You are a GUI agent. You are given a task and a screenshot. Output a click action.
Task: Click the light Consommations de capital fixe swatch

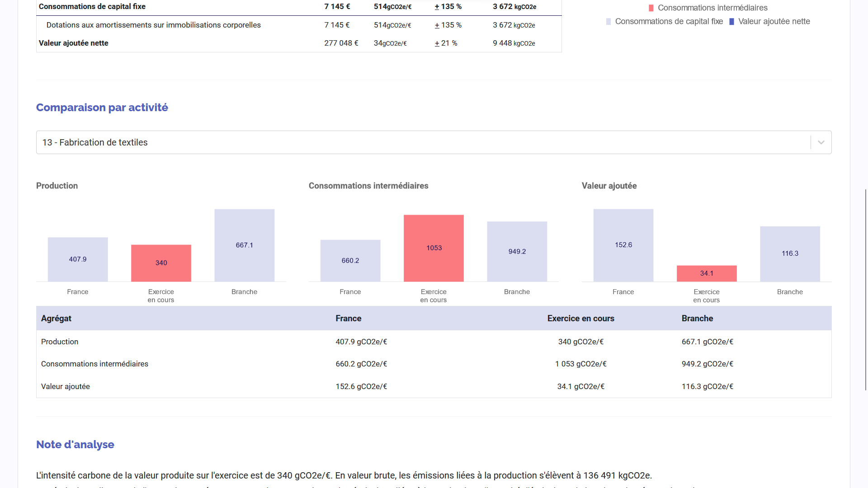pyautogui.click(x=609, y=22)
